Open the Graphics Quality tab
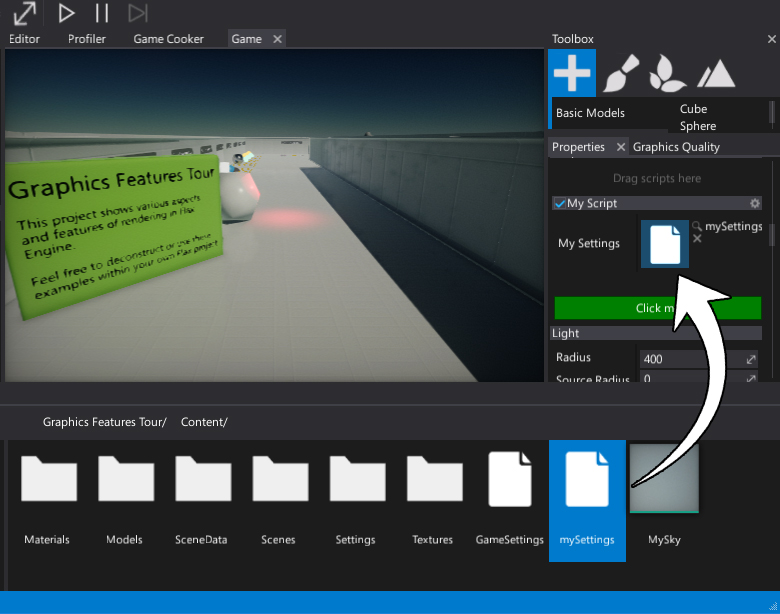The width and height of the screenshot is (780, 614). click(676, 147)
